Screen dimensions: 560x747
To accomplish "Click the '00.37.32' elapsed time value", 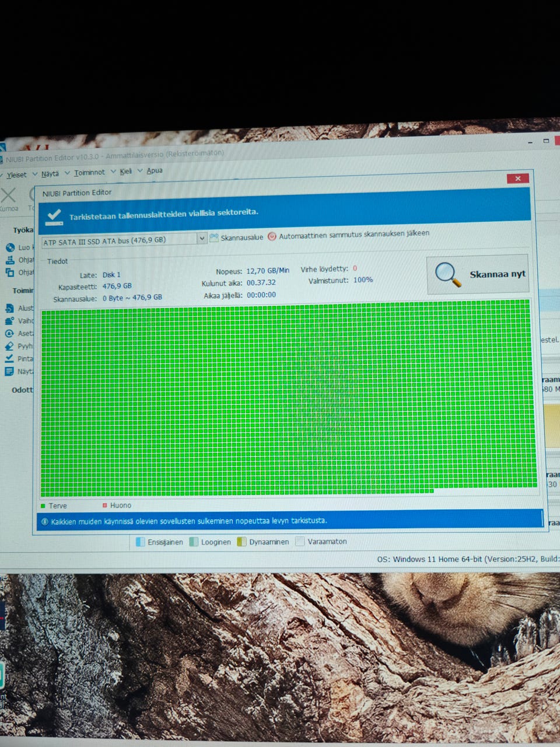I will (x=261, y=282).
